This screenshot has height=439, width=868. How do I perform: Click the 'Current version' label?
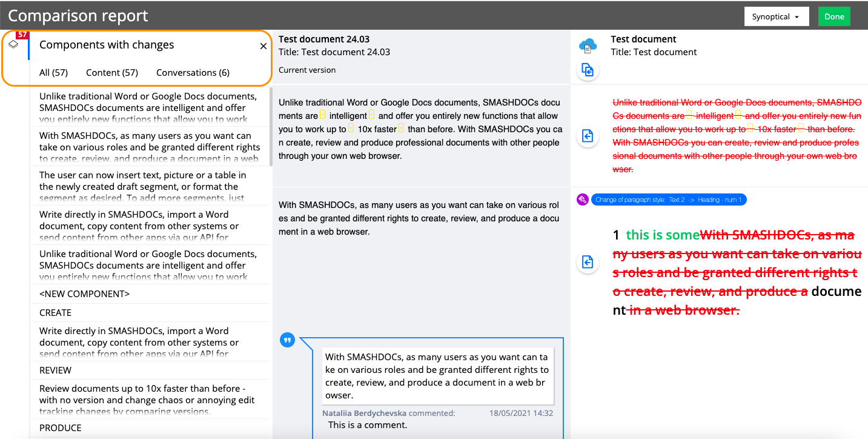point(307,70)
